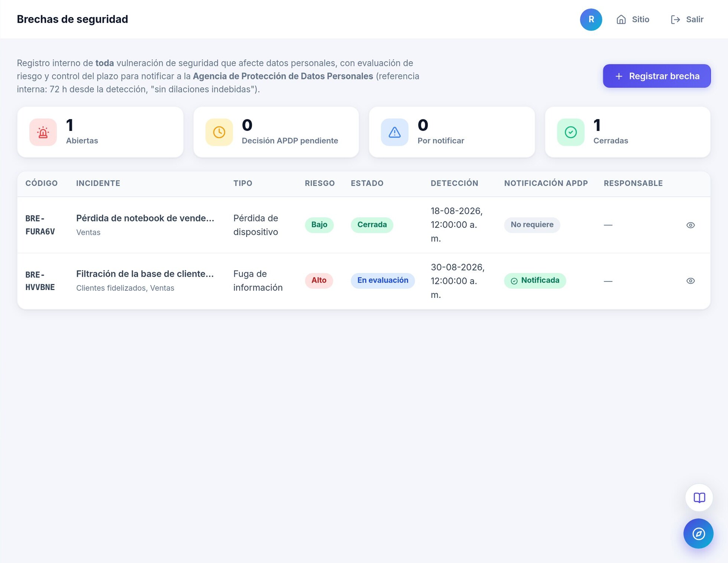Viewport: 728px width, 563px height.
Task: Select the Cerradas card label
Action: 610,141
